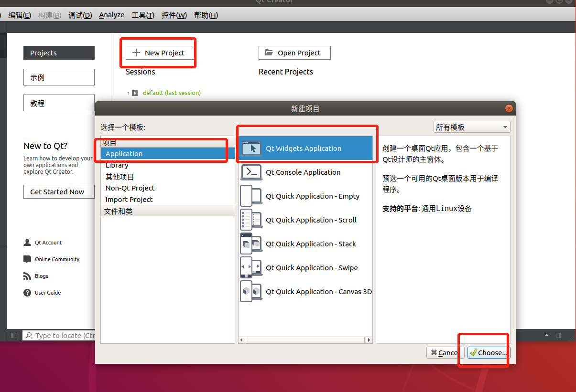Click the Cancel button in dialog

point(445,353)
